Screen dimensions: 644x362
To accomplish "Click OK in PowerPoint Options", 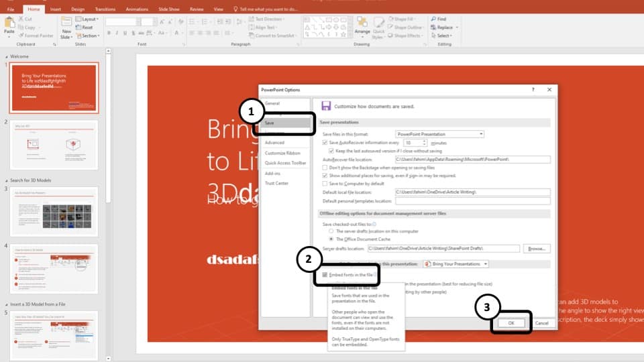I will pyautogui.click(x=511, y=323).
